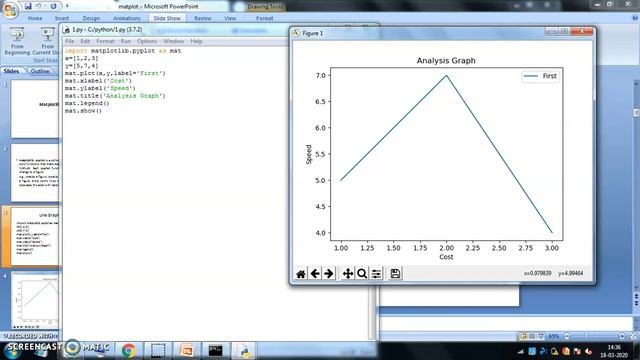Undo the last action in PowerPoint

pos(38,6)
